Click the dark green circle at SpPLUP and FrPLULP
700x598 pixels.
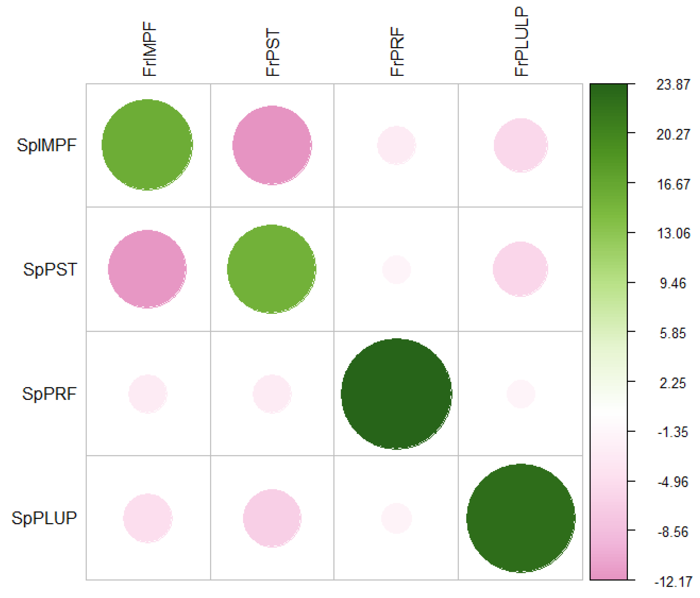[521, 518]
